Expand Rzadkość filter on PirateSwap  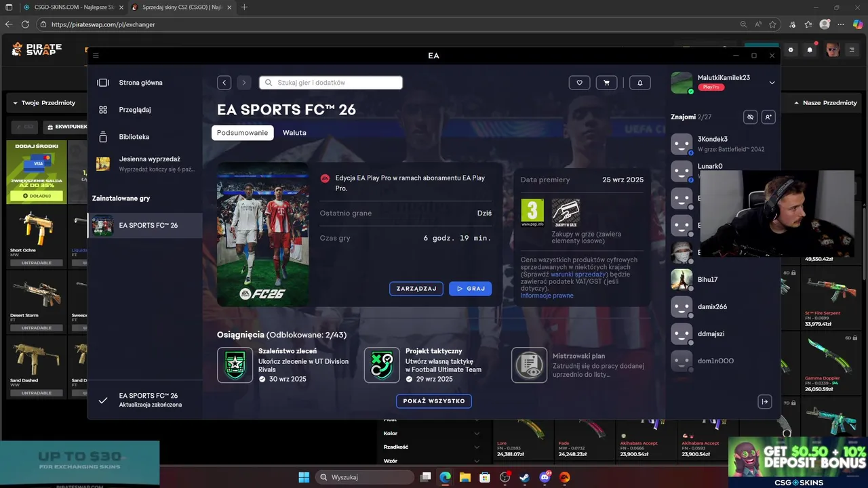point(431,447)
